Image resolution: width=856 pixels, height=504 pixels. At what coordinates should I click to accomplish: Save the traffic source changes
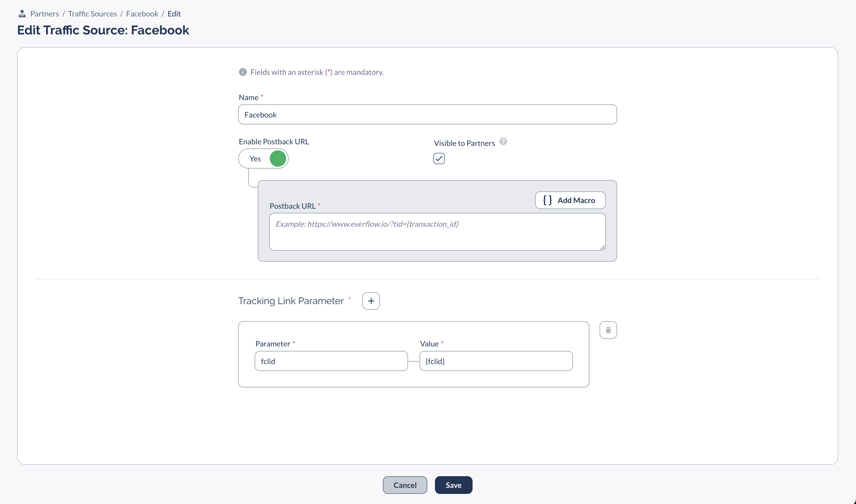[x=454, y=485]
